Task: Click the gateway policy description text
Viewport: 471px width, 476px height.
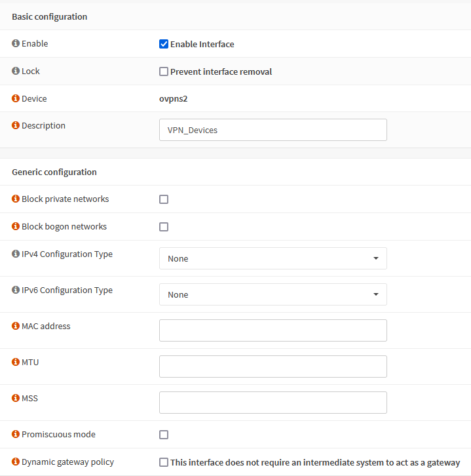Action: click(315, 463)
